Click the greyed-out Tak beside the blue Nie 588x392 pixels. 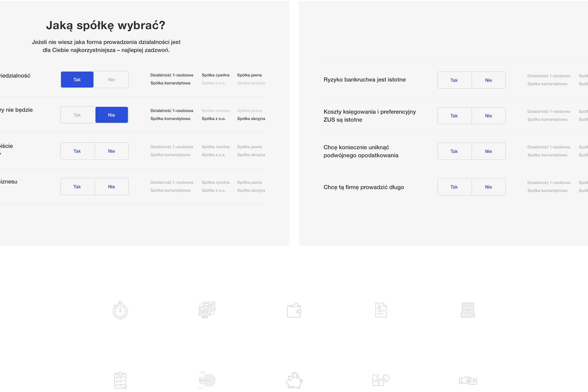[x=77, y=115]
